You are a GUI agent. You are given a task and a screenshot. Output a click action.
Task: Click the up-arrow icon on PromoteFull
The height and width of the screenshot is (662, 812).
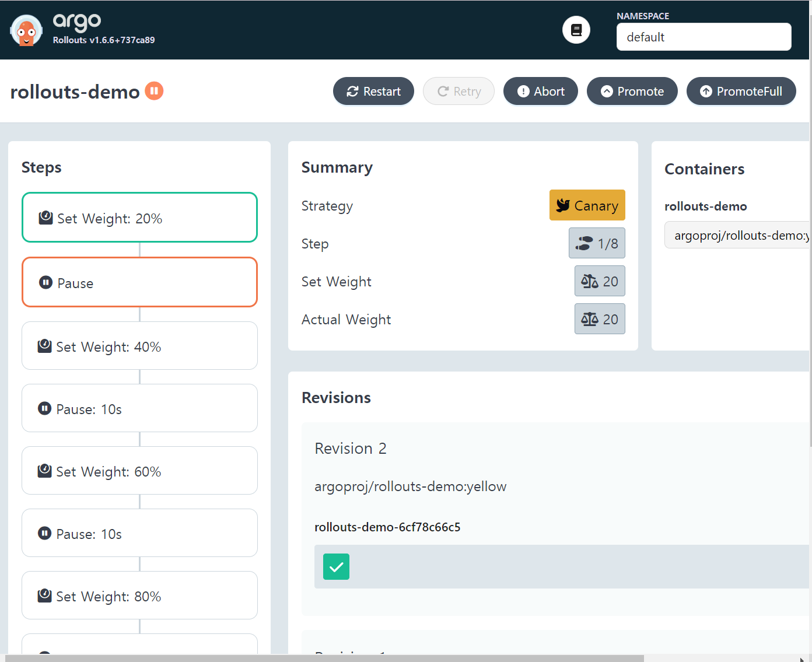tap(706, 92)
